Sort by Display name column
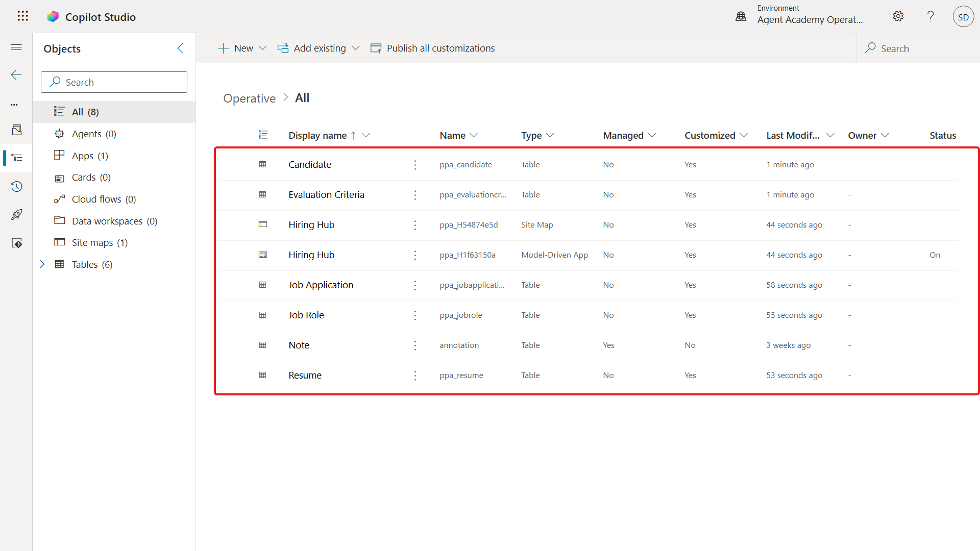This screenshot has height=551, width=980. 317,135
